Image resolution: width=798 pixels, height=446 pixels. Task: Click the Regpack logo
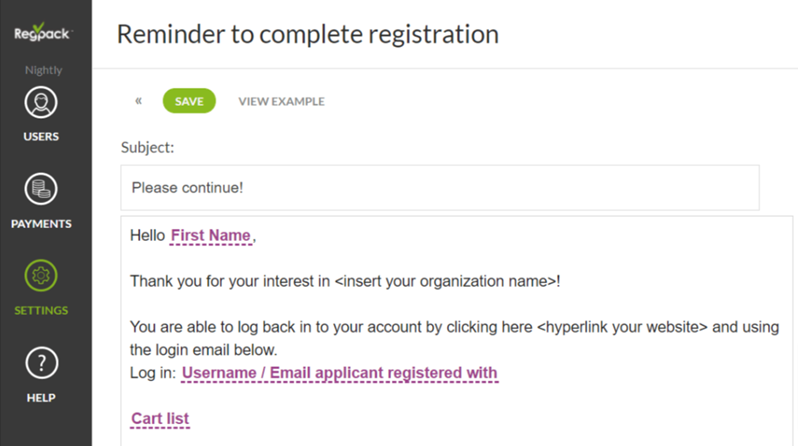coord(44,33)
